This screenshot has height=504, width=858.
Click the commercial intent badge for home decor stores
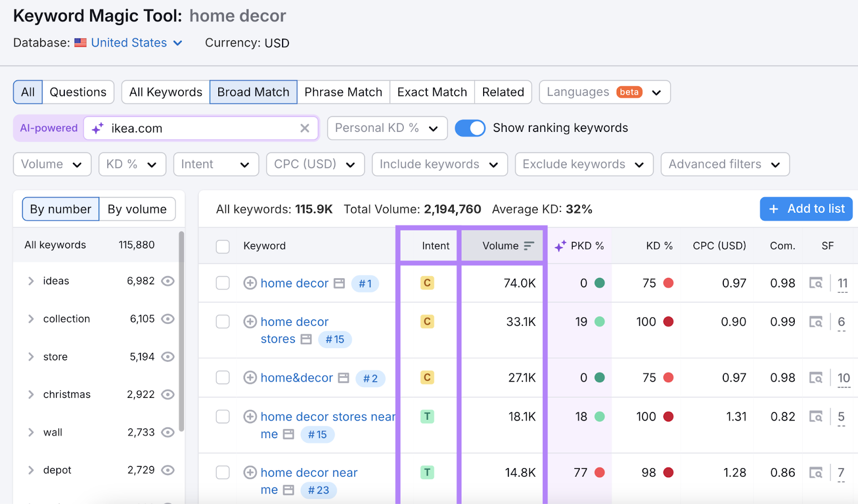tap(427, 322)
